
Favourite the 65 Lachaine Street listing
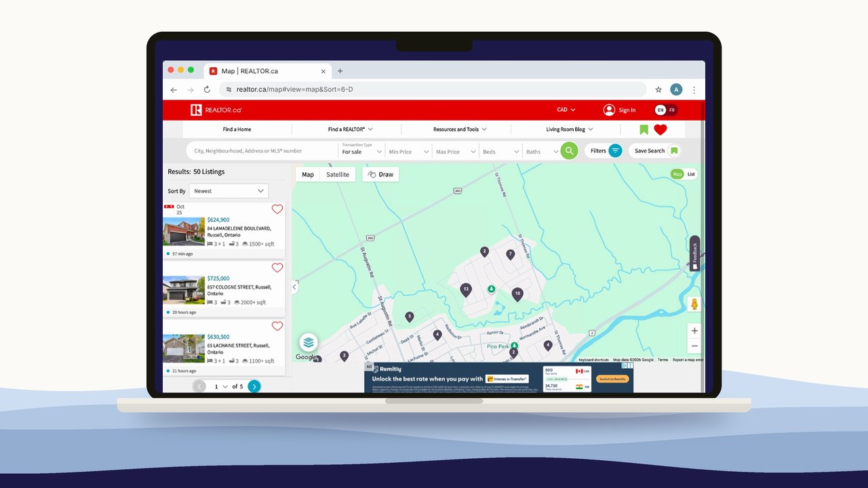click(277, 326)
